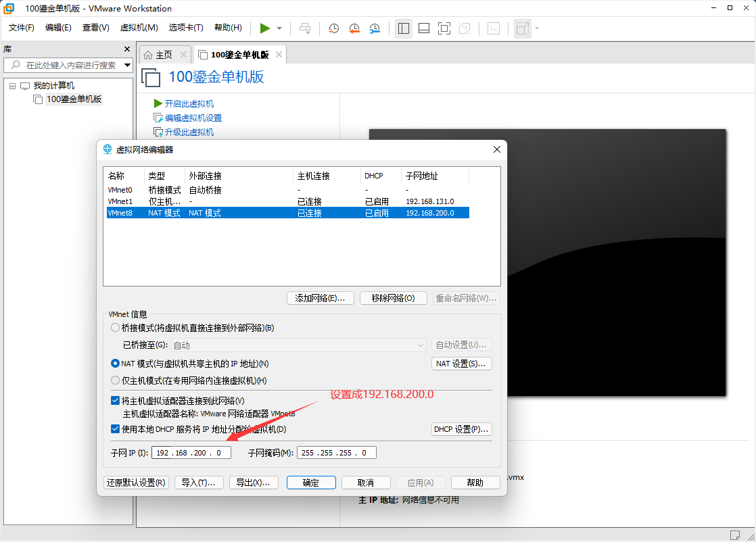Toggle the library sidebar view icon
The width and height of the screenshot is (756, 542).
click(404, 28)
